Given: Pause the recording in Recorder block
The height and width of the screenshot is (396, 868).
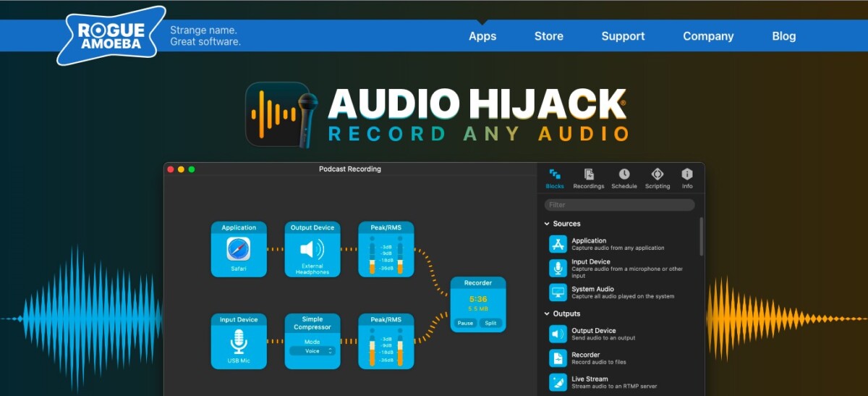Looking at the screenshot, I should tap(465, 323).
